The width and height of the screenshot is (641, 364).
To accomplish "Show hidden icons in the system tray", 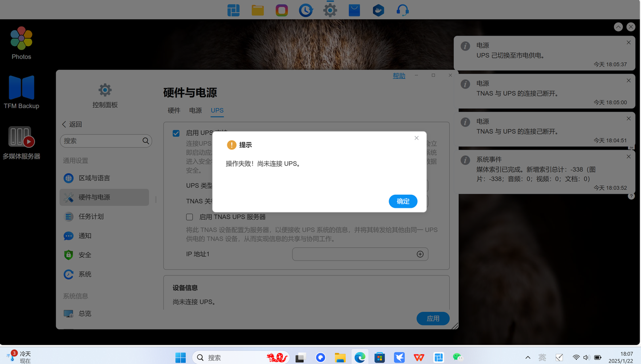I will pos(527,357).
